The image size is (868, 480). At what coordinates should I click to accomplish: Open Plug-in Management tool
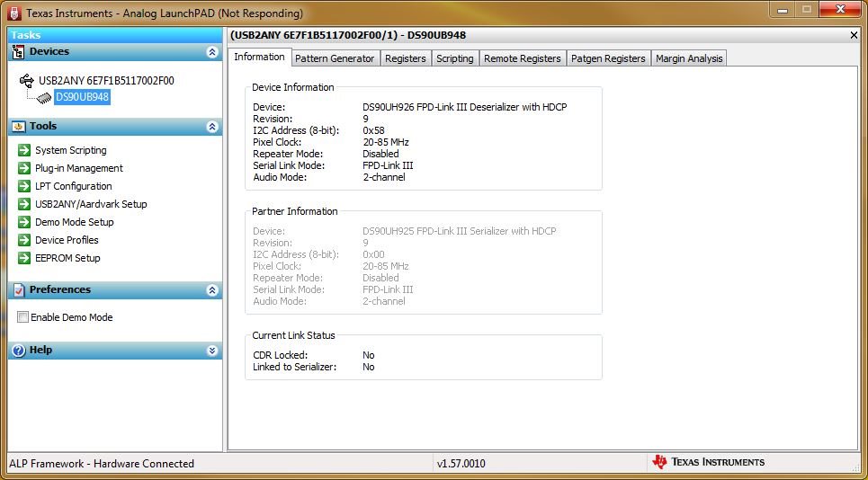79,168
